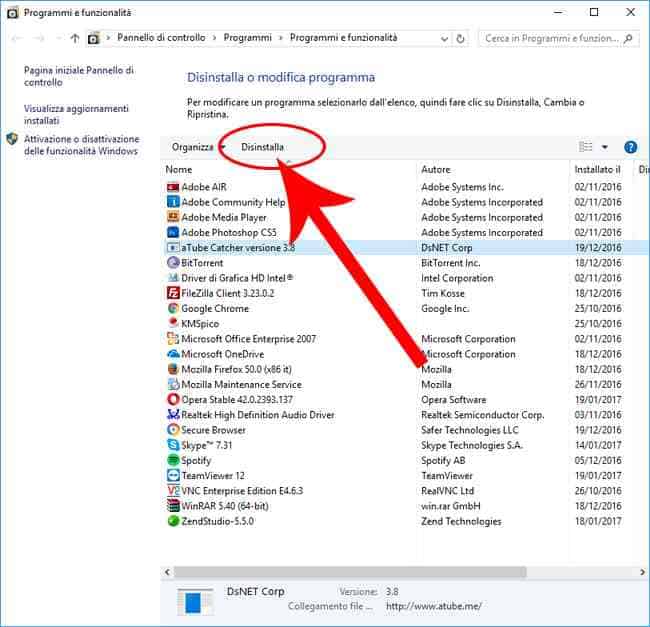Click the KMSpico icon

pos(173,324)
